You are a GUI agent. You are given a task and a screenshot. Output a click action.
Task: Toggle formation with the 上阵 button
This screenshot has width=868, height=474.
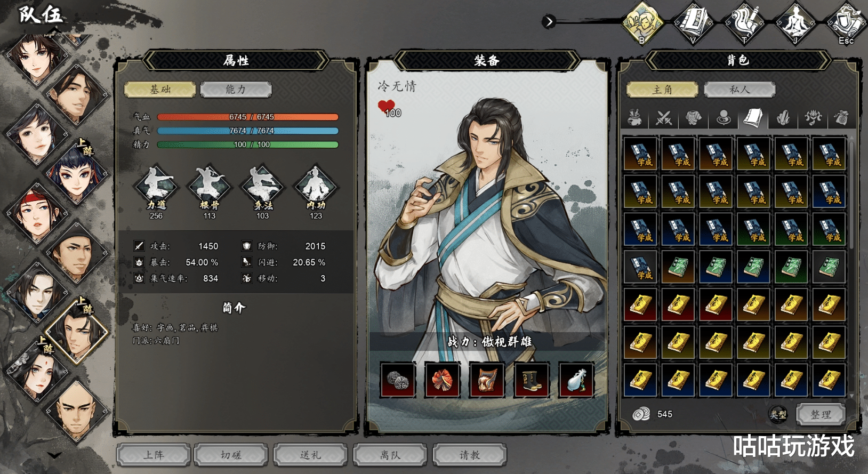tap(154, 455)
